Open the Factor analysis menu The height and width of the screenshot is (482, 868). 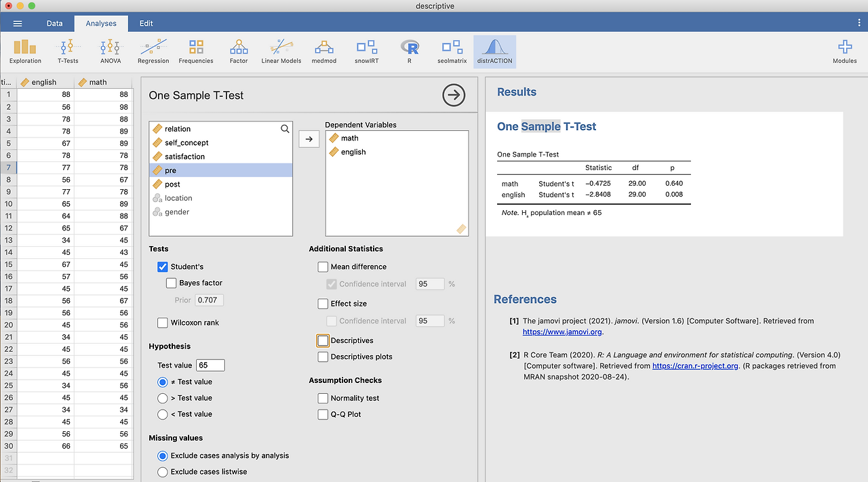[239, 52]
